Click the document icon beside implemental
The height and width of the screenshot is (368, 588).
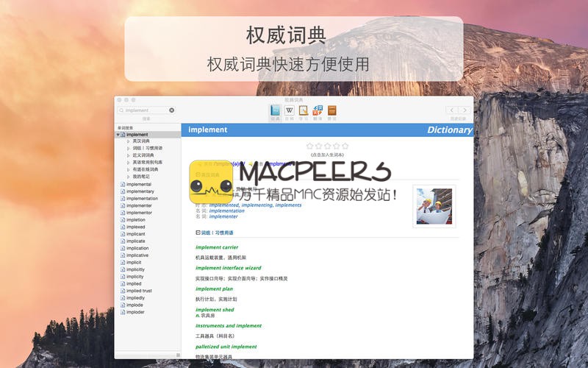[123, 185]
